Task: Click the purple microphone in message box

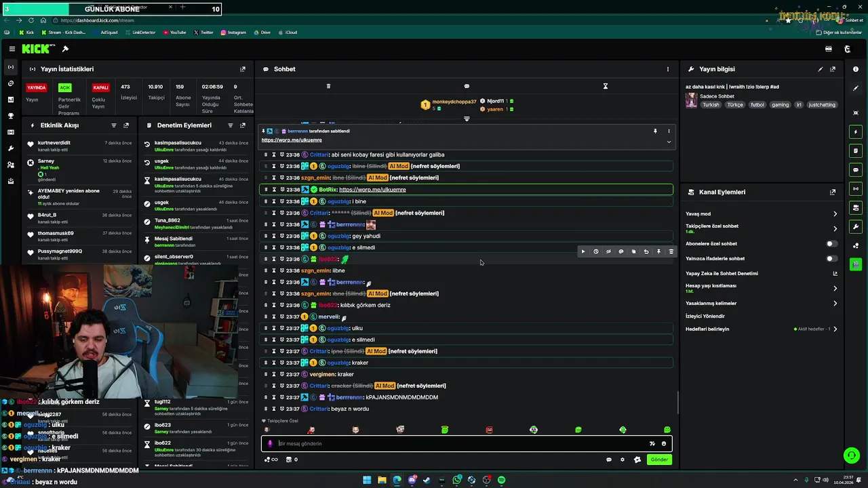Action: (x=270, y=443)
